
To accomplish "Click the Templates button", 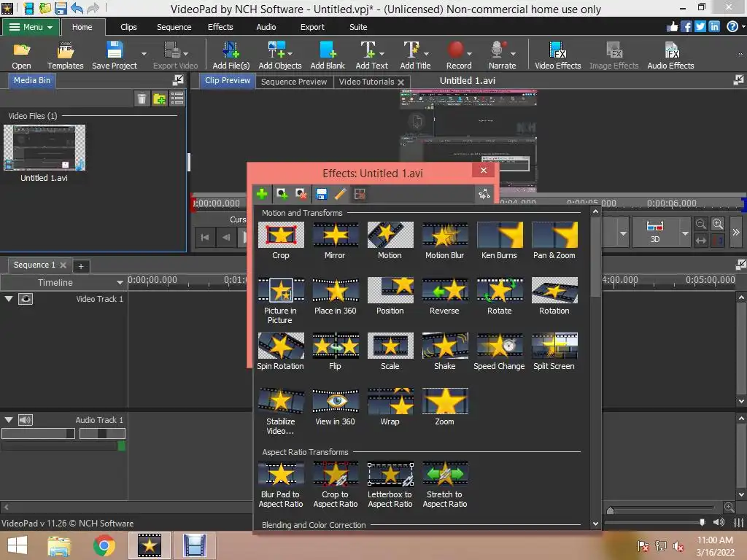I will click(65, 55).
